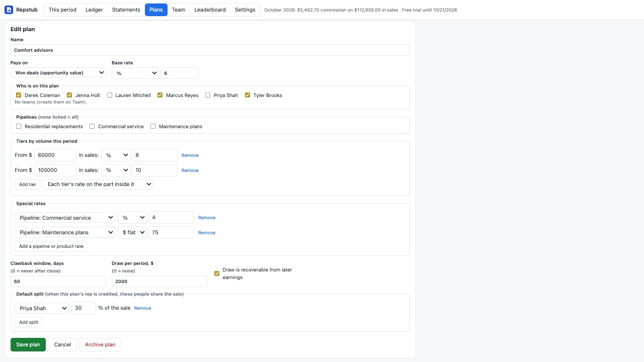Open the Pipeline: Maintenance plans dropdown
This screenshot has height=362, width=644.
(65, 233)
